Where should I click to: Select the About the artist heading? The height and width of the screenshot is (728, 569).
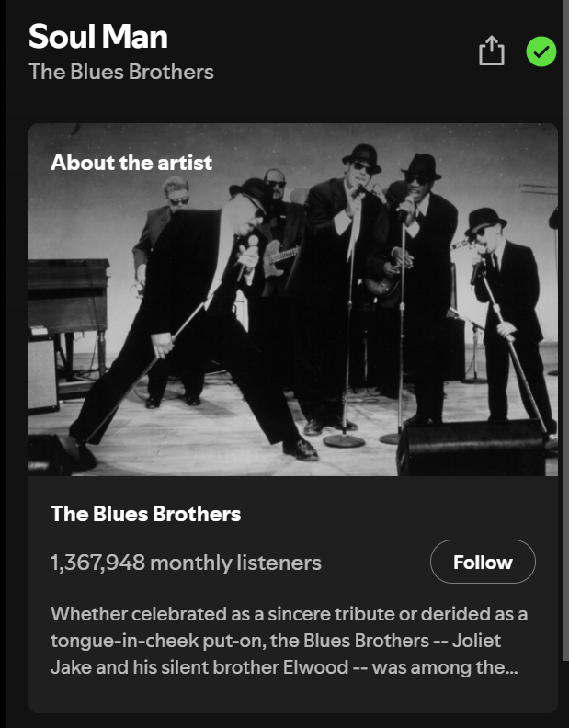pyautogui.click(x=131, y=163)
